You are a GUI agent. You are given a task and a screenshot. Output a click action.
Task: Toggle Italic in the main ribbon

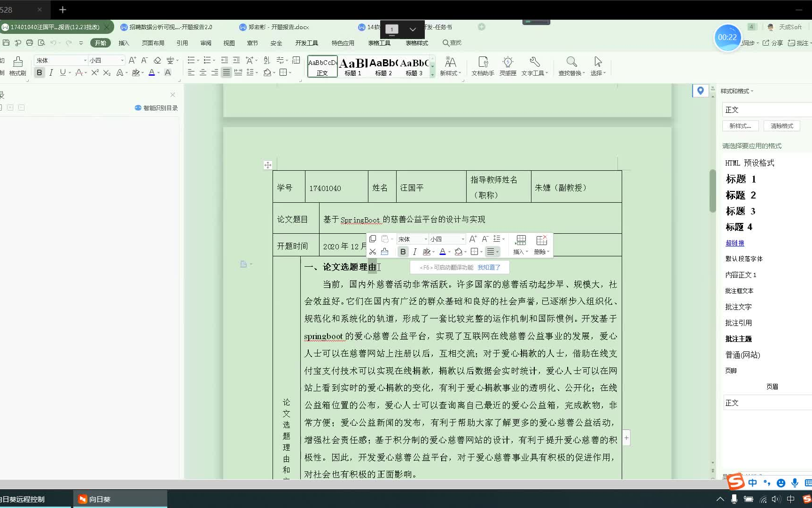pyautogui.click(x=51, y=72)
